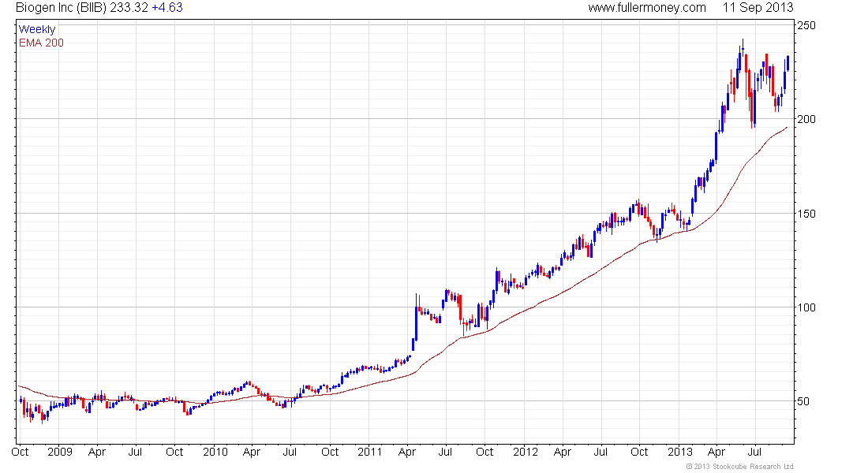Screen dimensions: 868x473
Task: Select the 2012 year label on time axis
Action: 526,452
